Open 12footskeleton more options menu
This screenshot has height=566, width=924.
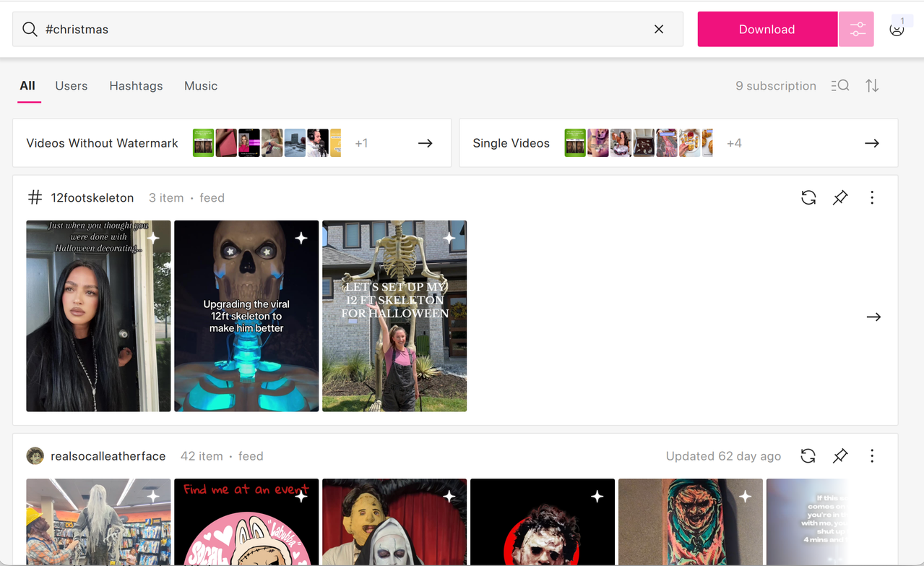pos(872,197)
